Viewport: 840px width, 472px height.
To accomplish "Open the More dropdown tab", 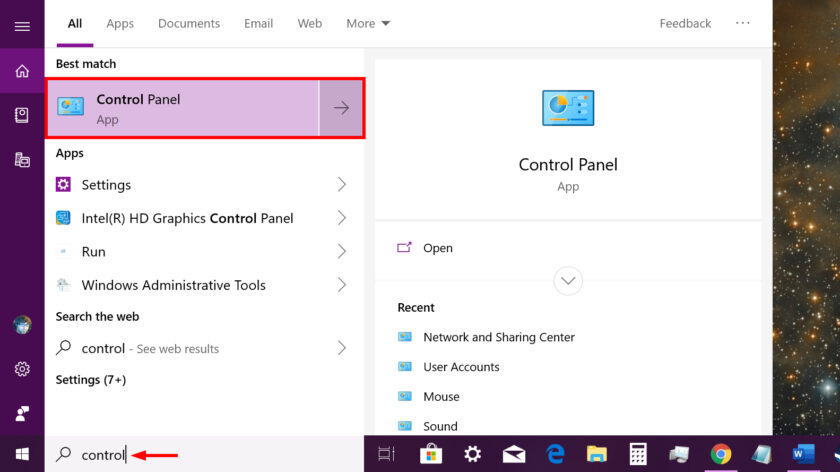I will click(368, 24).
